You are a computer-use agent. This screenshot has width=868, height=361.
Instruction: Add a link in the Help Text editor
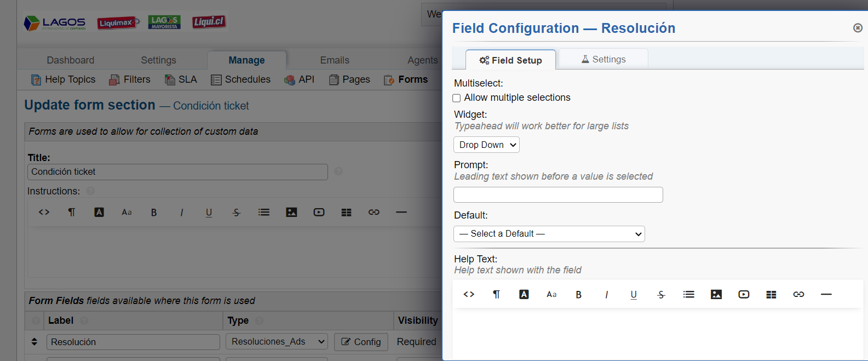[x=798, y=294]
